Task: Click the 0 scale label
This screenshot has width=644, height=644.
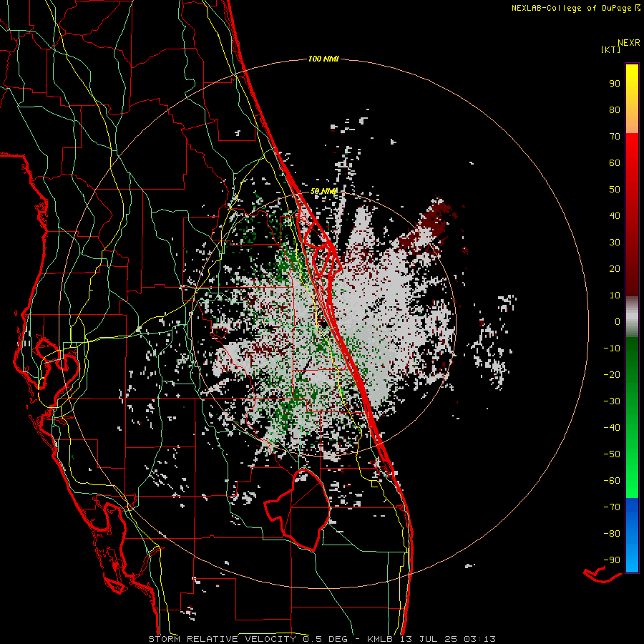Action: pos(618,322)
